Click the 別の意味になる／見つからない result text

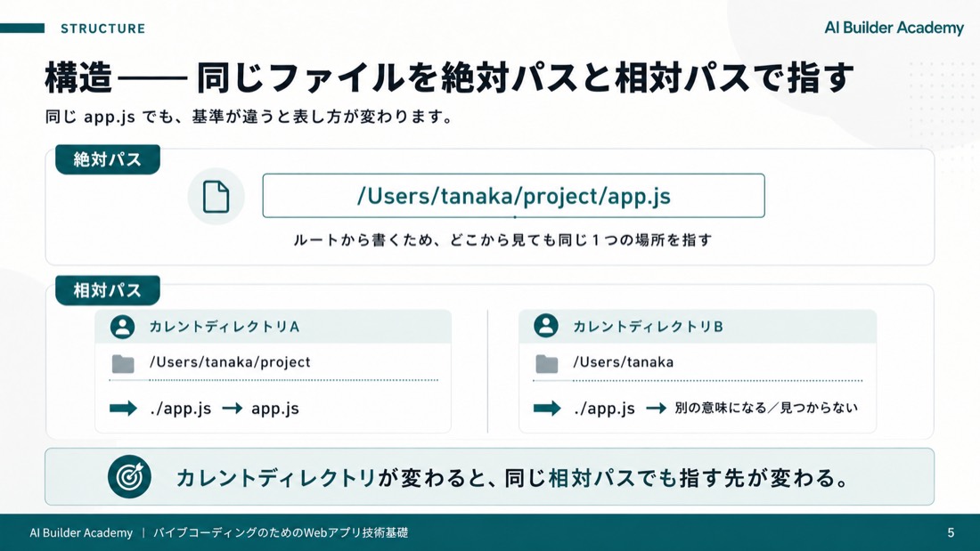click(766, 408)
